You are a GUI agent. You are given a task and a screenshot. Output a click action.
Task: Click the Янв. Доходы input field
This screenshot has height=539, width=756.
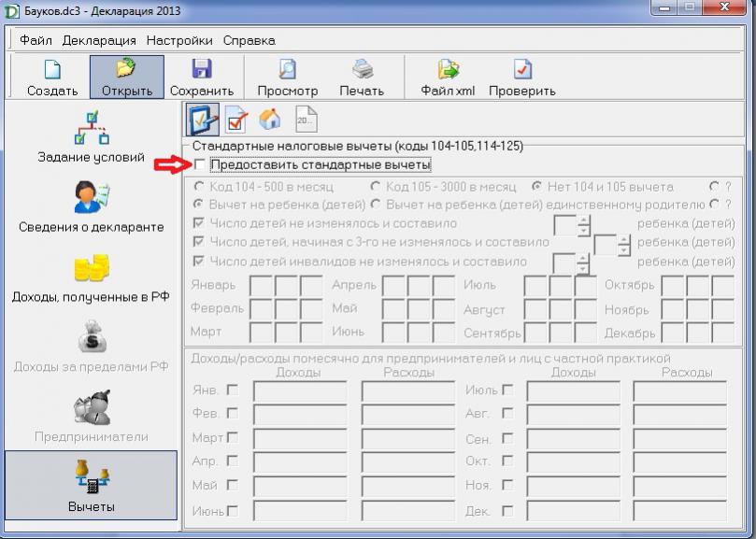pos(302,390)
